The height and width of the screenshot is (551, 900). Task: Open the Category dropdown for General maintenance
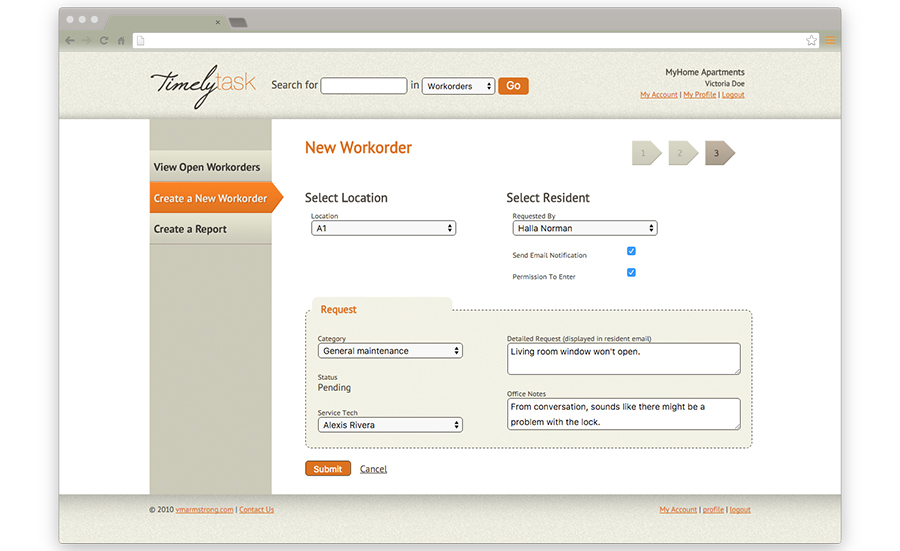(390, 351)
